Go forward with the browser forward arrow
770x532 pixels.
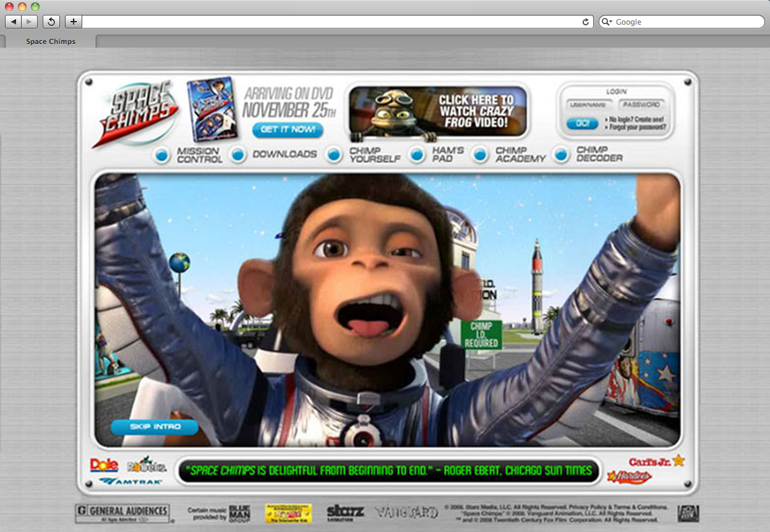tap(29, 22)
